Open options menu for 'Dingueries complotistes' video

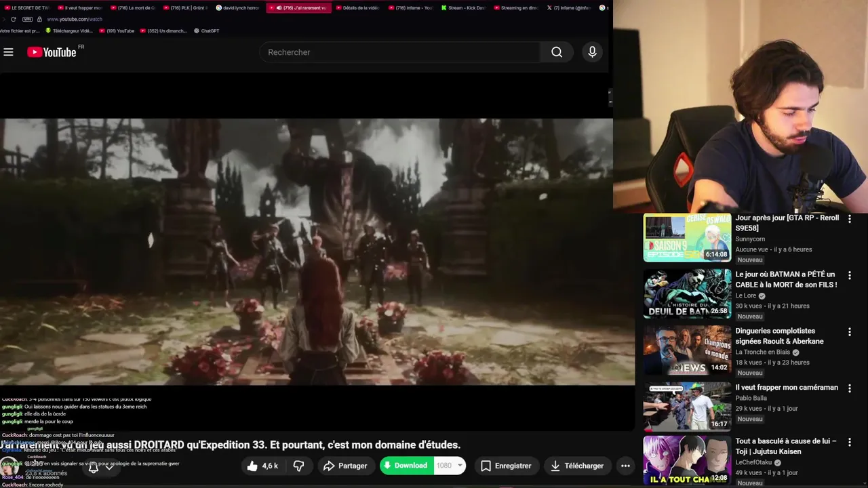849,332
